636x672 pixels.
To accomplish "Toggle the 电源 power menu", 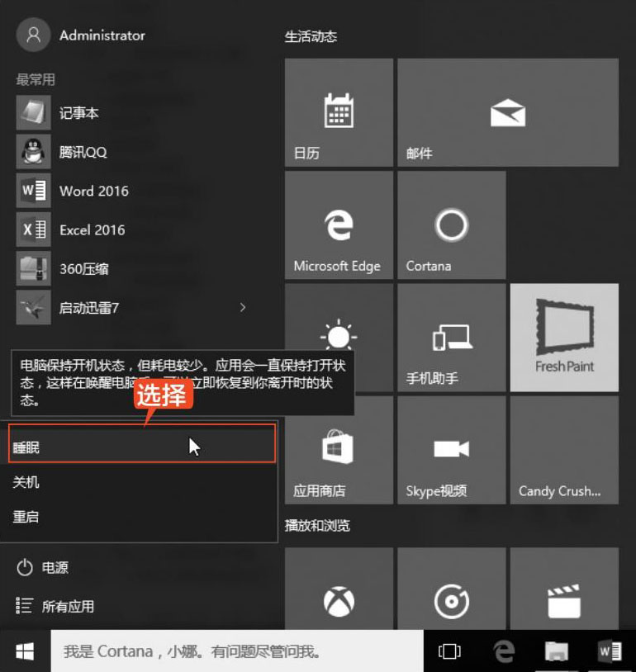I will coord(42,567).
